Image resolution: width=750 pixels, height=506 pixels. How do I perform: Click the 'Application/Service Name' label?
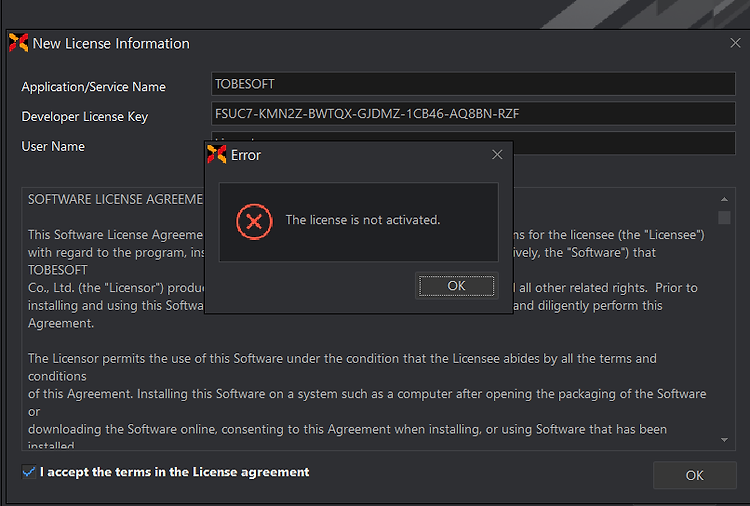[x=93, y=87]
